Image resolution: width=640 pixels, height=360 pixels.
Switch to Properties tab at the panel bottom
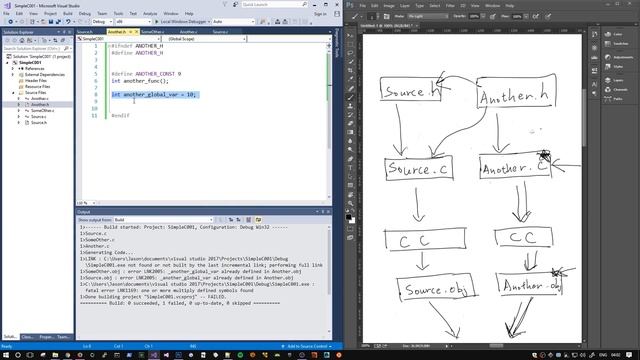point(47,337)
